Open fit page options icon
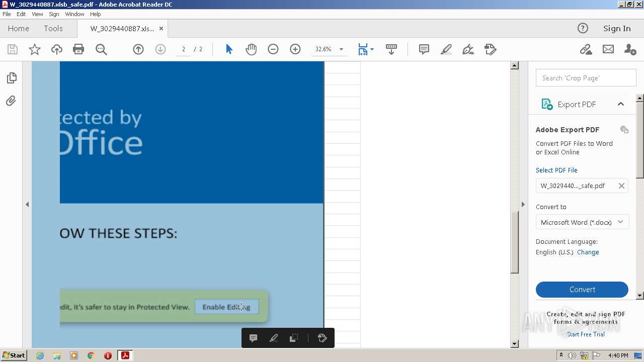 366,49
